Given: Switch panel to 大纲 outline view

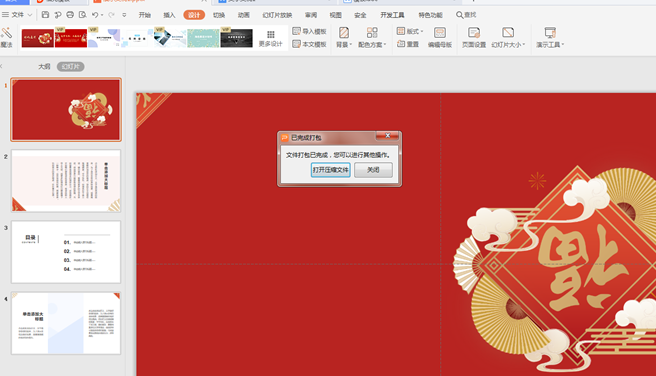Looking at the screenshot, I should pos(44,67).
